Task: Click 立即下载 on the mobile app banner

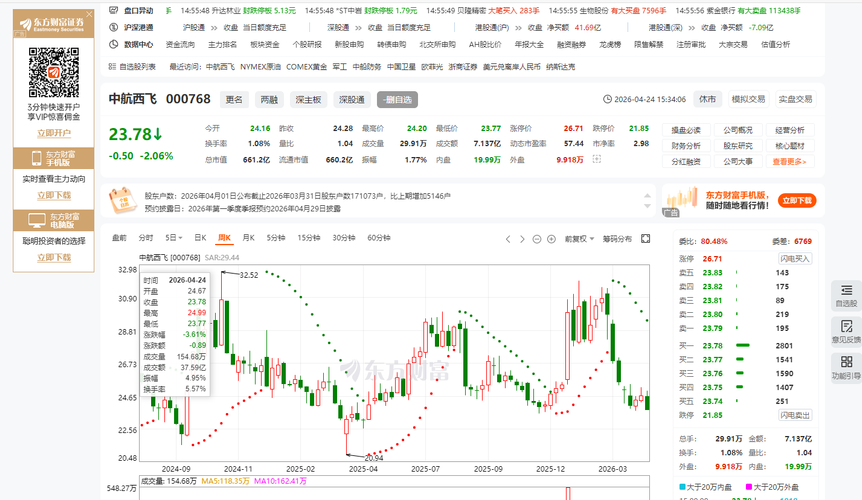Action: [x=797, y=201]
